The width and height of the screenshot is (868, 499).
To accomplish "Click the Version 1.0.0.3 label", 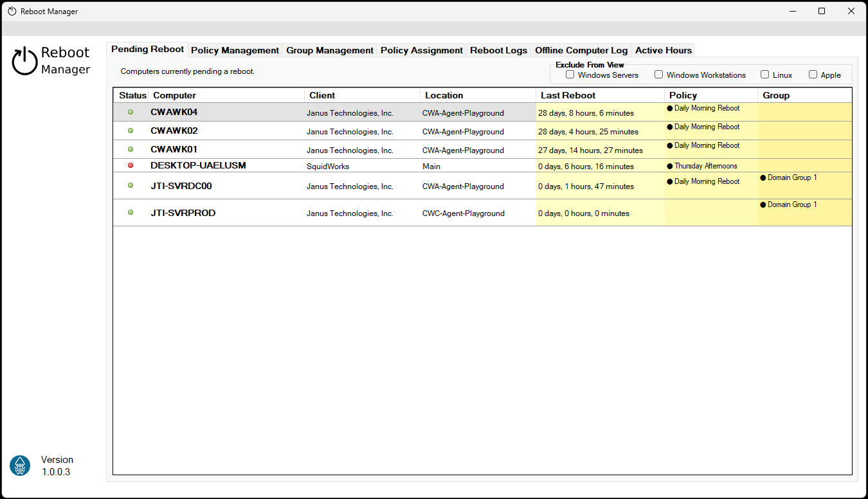I will pyautogui.click(x=57, y=466).
